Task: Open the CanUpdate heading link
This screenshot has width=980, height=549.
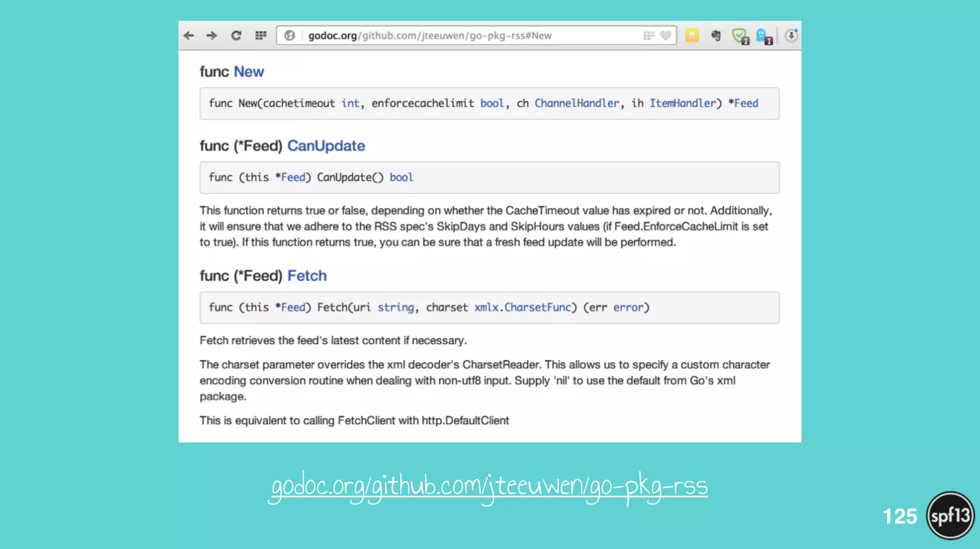Action: pos(326,146)
